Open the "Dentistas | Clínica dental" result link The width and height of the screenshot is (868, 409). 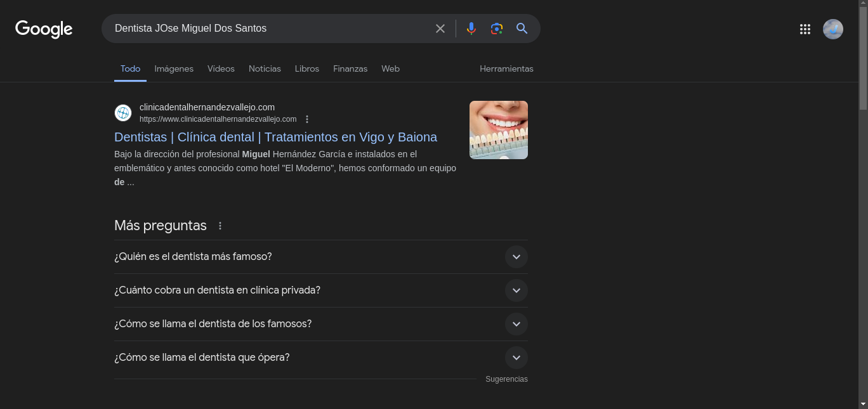(x=275, y=137)
